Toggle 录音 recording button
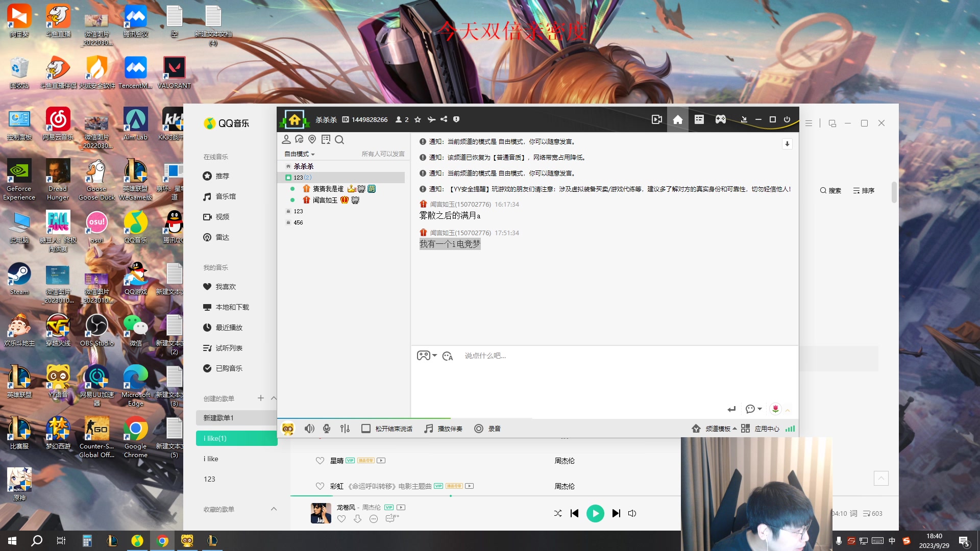Image resolution: width=980 pixels, height=551 pixels. [487, 429]
